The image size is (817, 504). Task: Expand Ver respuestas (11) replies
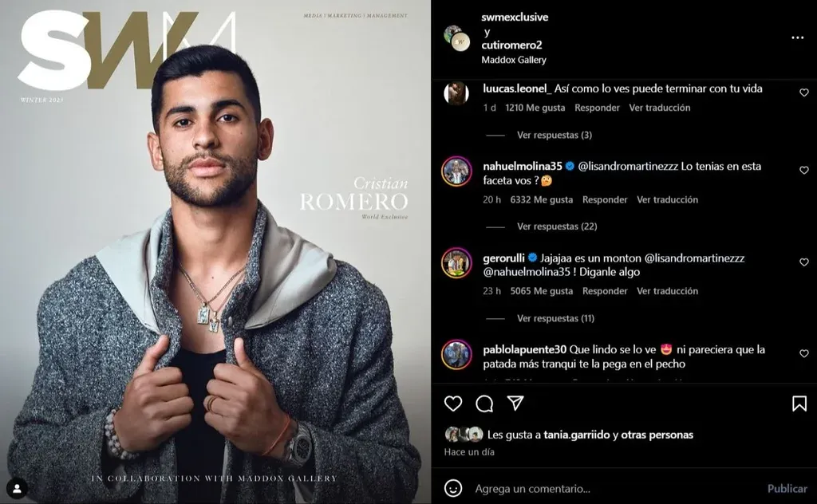point(555,318)
